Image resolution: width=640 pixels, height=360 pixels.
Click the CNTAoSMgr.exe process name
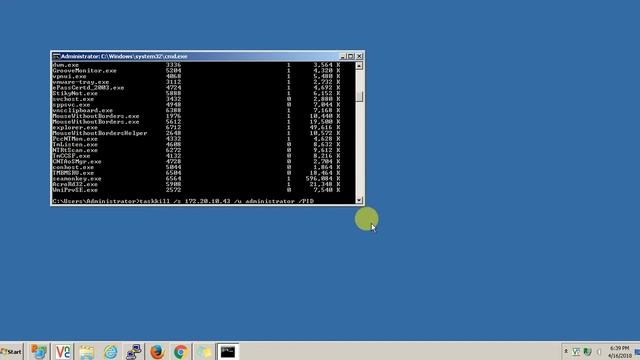[77, 162]
